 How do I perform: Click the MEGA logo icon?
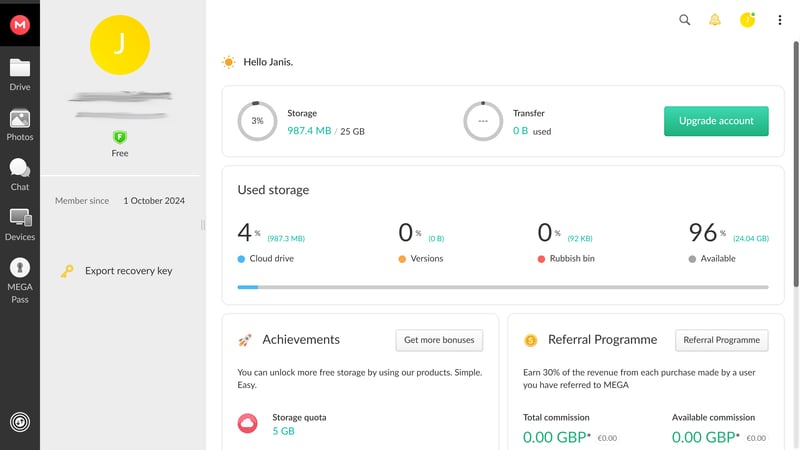point(20,24)
